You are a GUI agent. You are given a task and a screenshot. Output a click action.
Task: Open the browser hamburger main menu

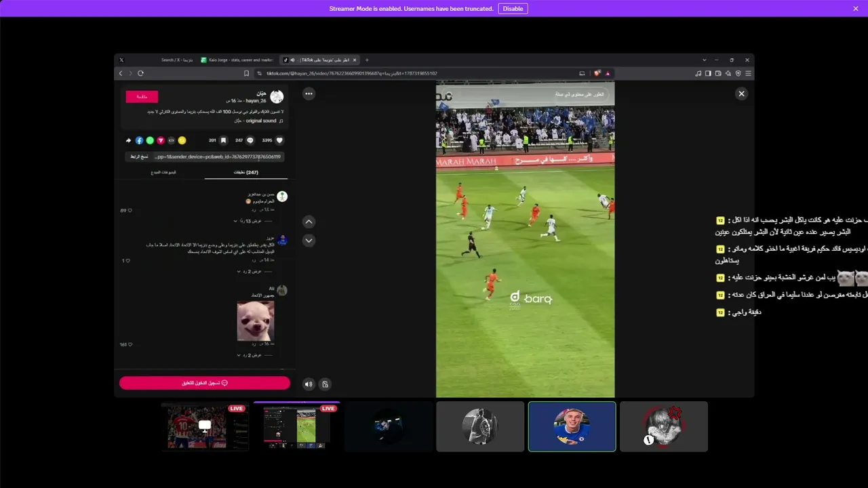748,73
